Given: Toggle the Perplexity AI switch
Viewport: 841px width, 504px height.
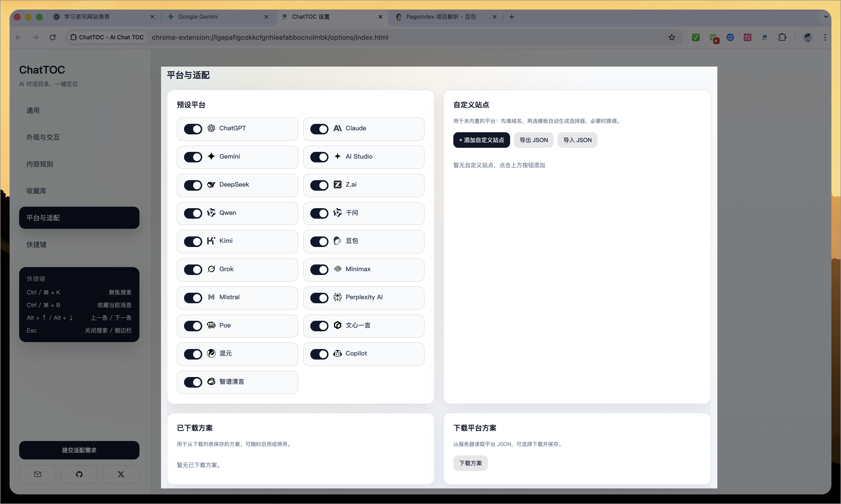Looking at the screenshot, I should 319,298.
